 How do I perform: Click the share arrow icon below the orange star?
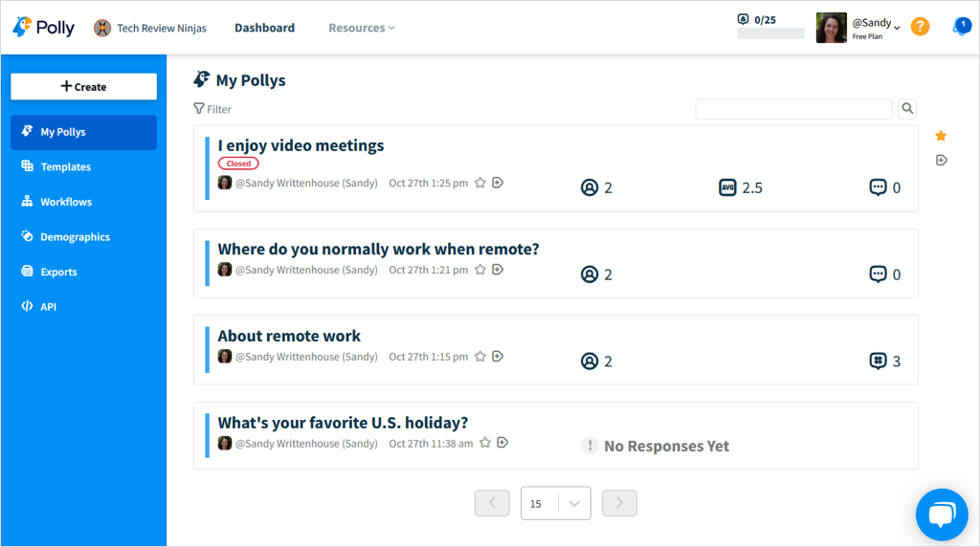pos(941,160)
